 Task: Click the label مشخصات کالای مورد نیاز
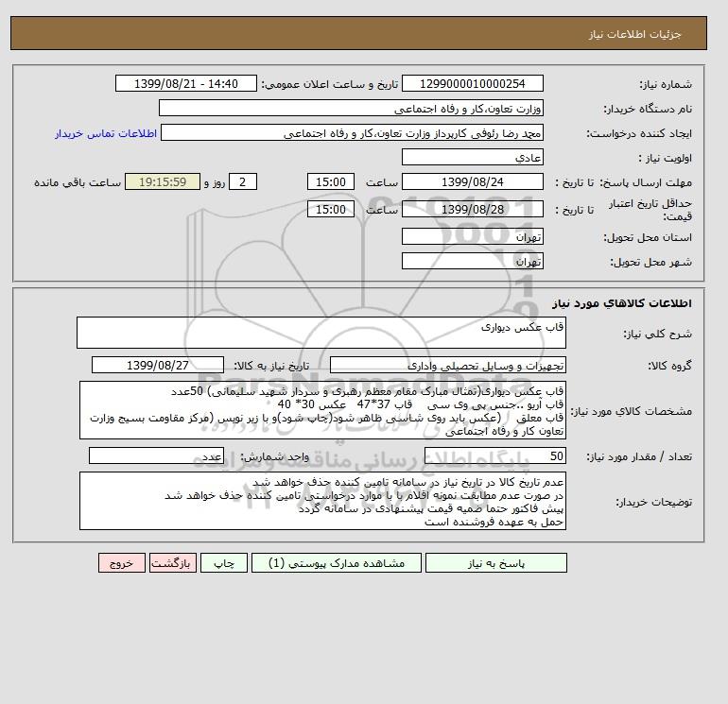pos(631,411)
